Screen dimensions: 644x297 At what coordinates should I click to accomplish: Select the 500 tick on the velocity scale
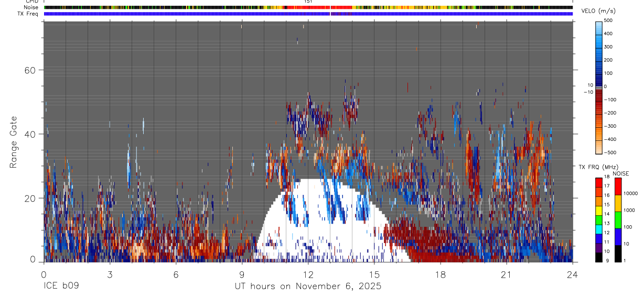tap(609, 20)
